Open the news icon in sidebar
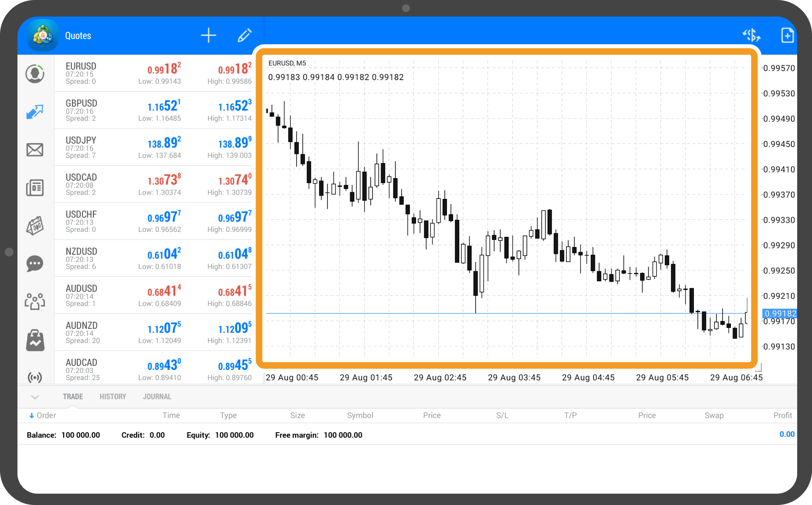 coord(35,188)
